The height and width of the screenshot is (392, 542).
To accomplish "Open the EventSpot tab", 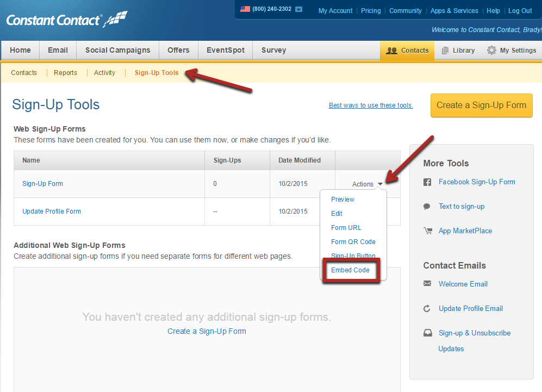I will [x=226, y=50].
